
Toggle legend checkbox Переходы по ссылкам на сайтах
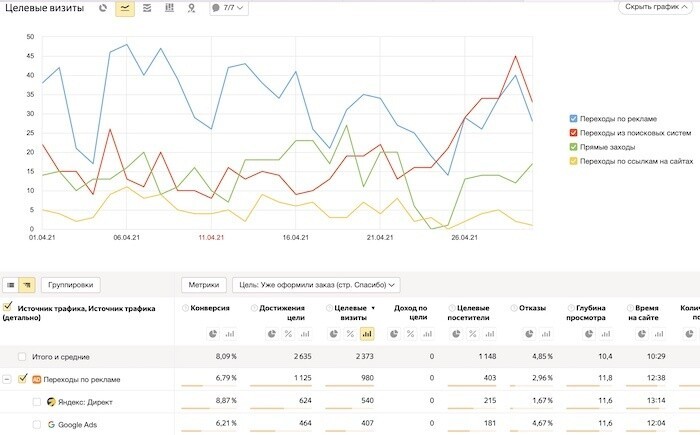click(574, 161)
